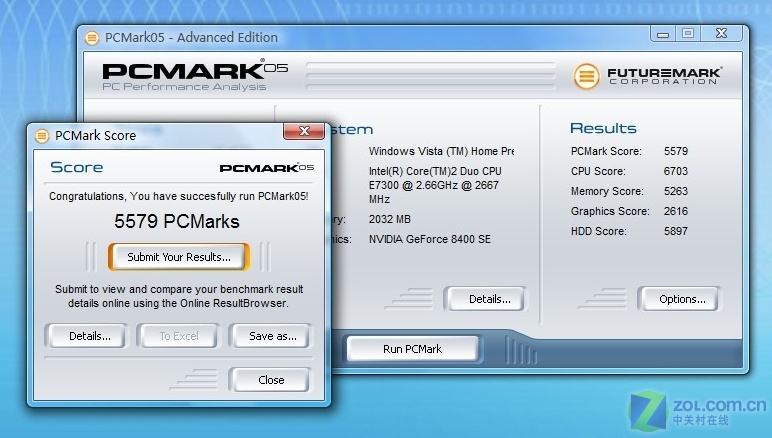Click Save as button
This screenshot has height=438, width=772.
click(270, 336)
